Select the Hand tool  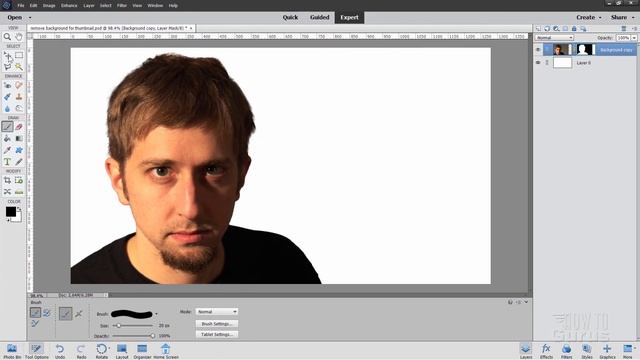pyautogui.click(x=19, y=37)
